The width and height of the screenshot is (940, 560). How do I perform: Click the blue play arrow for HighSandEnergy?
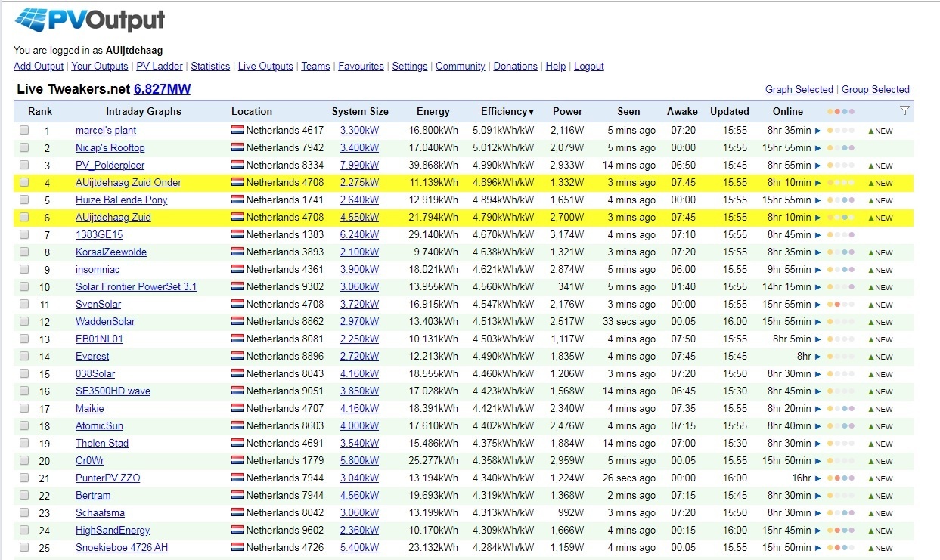[x=817, y=531]
